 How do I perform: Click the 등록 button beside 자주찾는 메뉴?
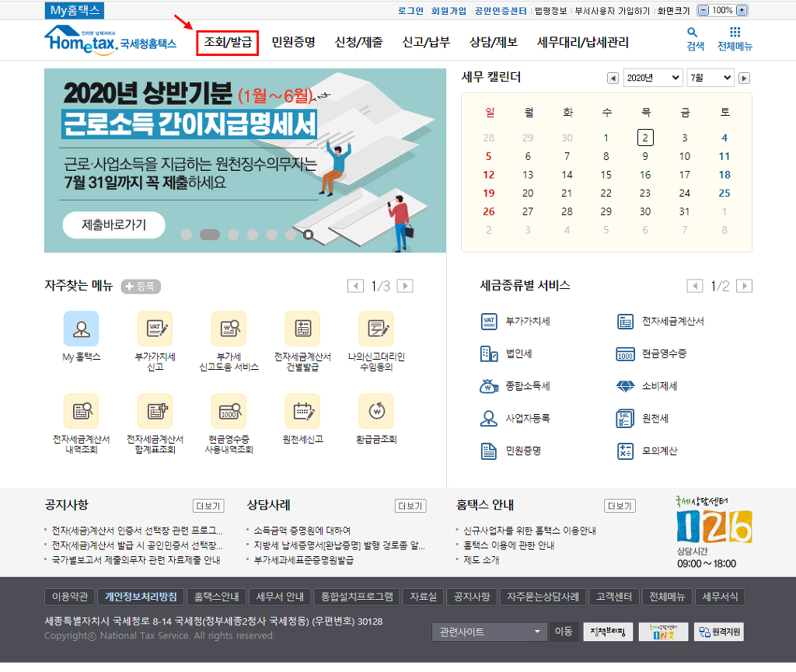pos(141,287)
